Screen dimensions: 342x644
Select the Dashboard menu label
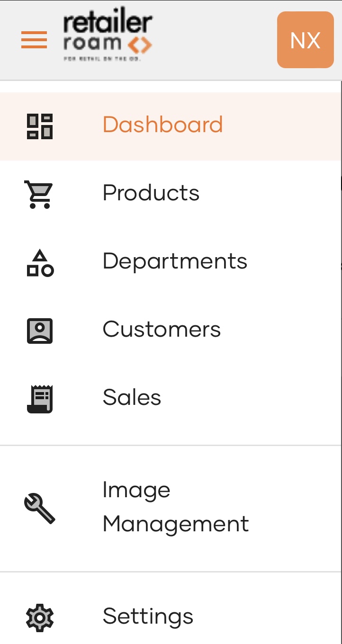(x=162, y=125)
